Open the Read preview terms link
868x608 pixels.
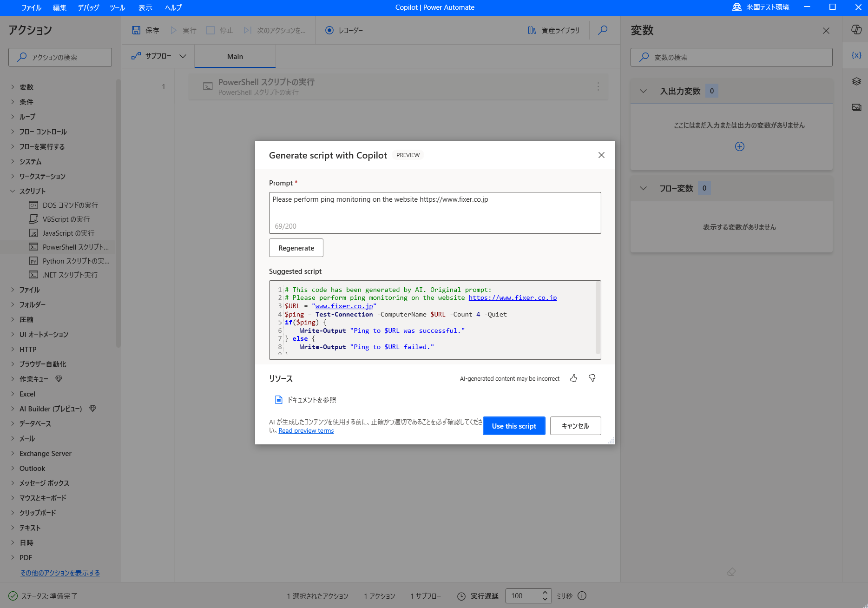pyautogui.click(x=306, y=430)
